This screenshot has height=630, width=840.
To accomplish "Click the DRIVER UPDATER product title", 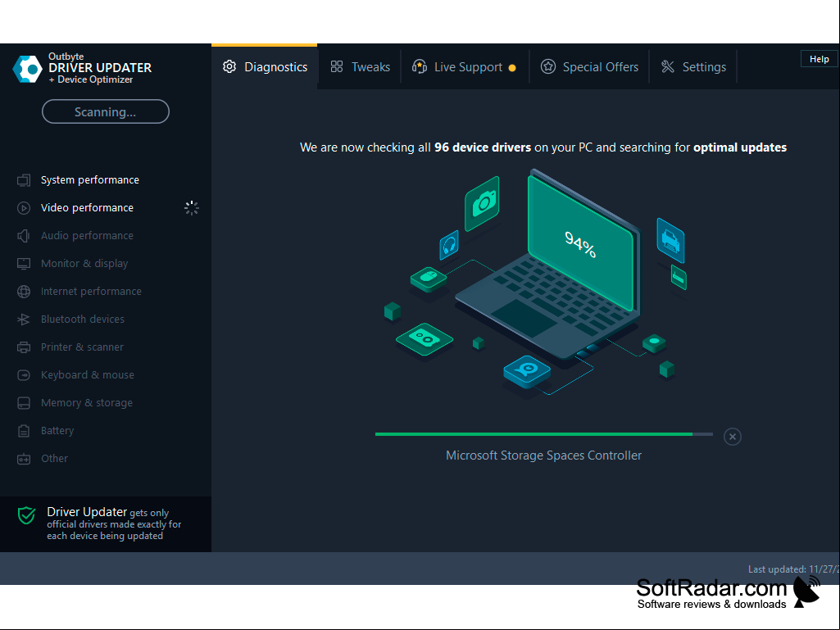I will (100, 68).
